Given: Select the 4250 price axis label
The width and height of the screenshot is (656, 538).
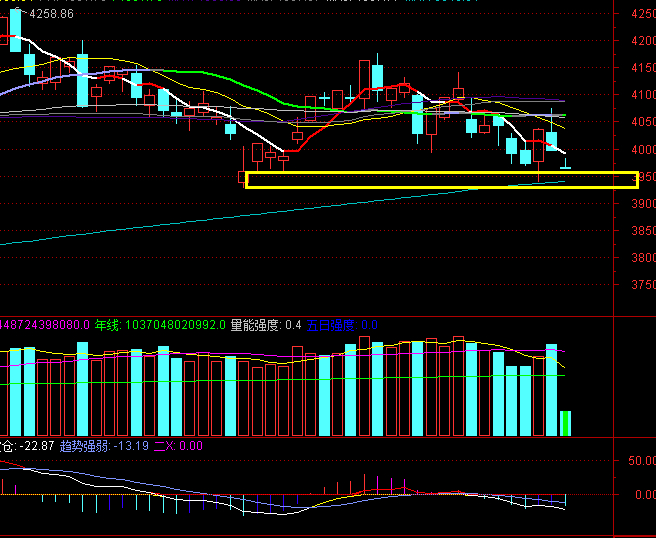Looking at the screenshot, I should [643, 14].
